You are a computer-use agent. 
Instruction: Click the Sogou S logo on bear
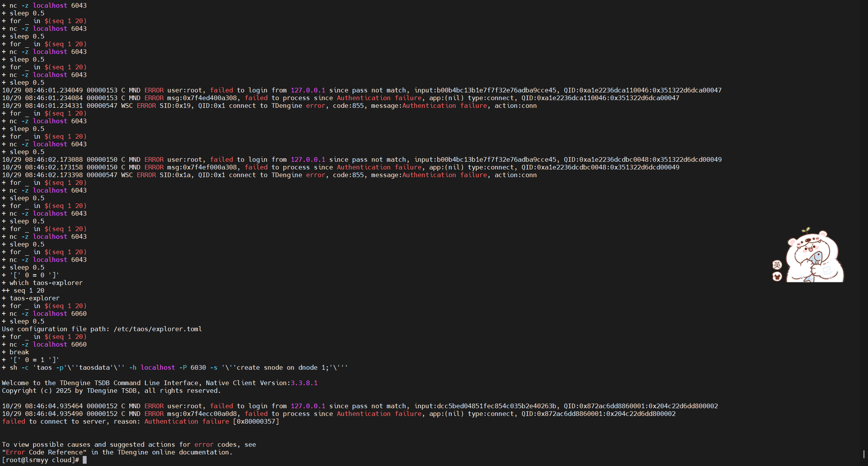click(x=827, y=270)
